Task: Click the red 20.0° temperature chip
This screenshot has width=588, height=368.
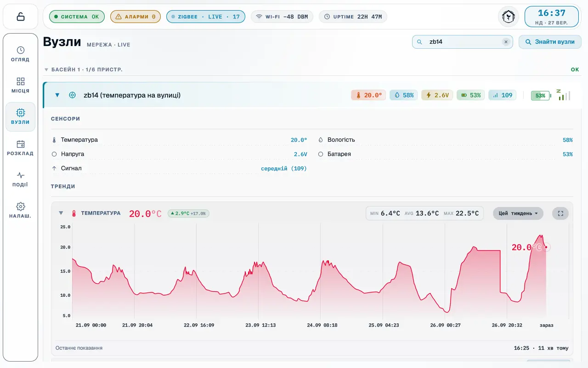Action: coord(368,95)
